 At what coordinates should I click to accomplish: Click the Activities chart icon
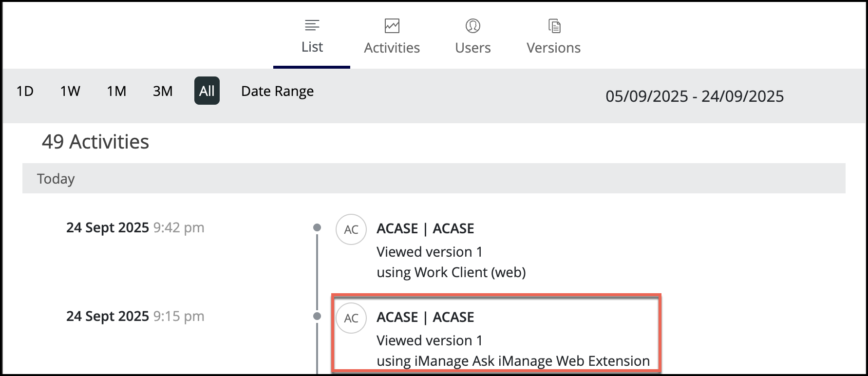click(392, 26)
